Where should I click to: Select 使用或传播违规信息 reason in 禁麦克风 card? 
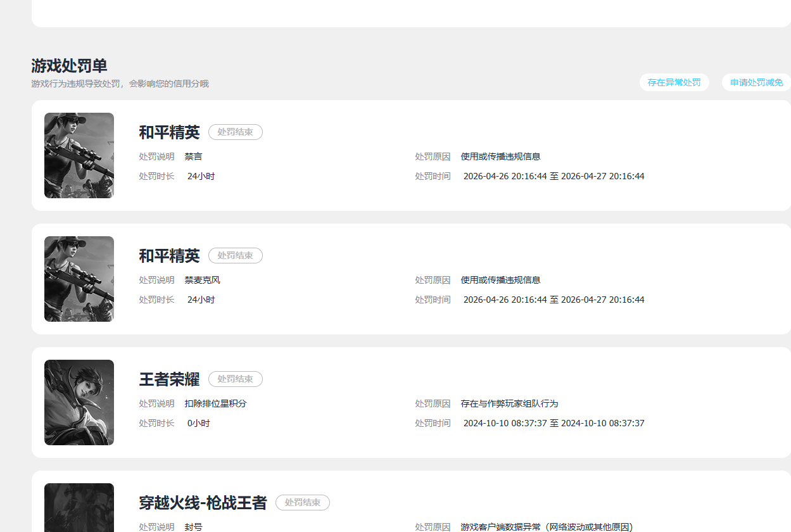501,280
